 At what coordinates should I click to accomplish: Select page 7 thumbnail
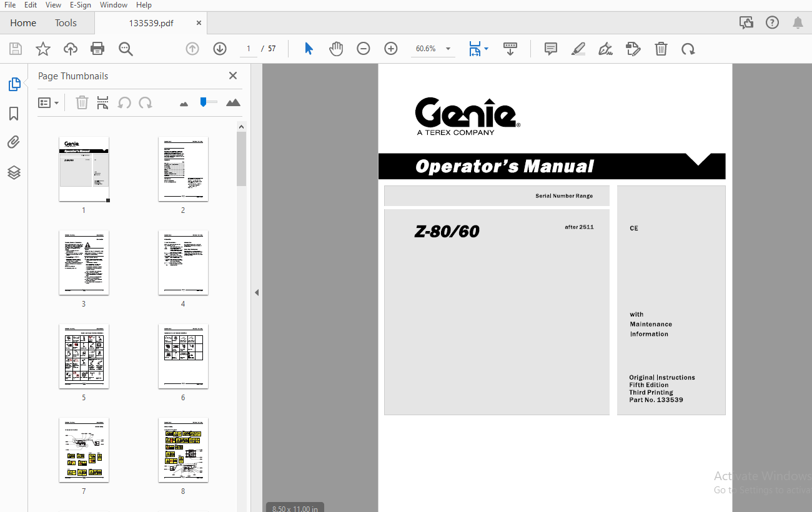click(84, 450)
